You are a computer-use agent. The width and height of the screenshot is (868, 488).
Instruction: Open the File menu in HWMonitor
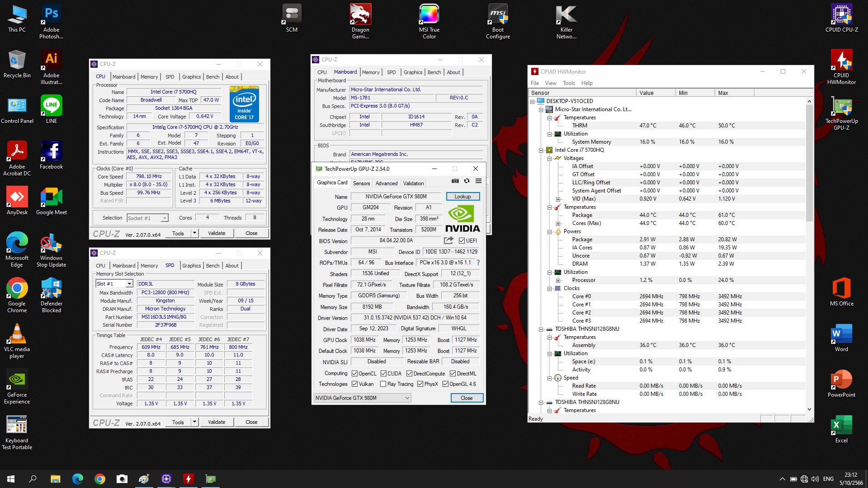[x=535, y=83]
